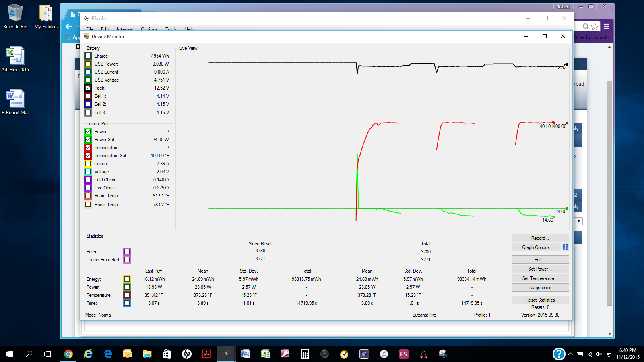
Task: Toggle the Board Temp checkbox
Action: tap(88, 196)
